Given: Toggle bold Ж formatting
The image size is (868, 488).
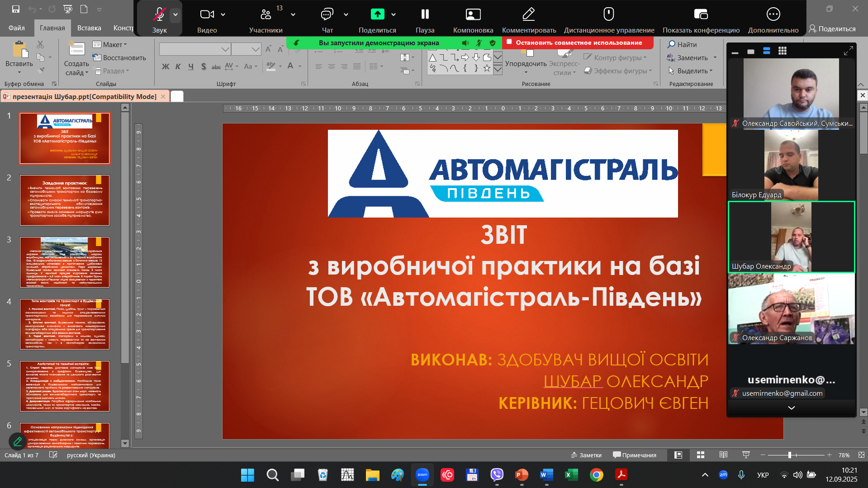Looking at the screenshot, I should (x=166, y=66).
